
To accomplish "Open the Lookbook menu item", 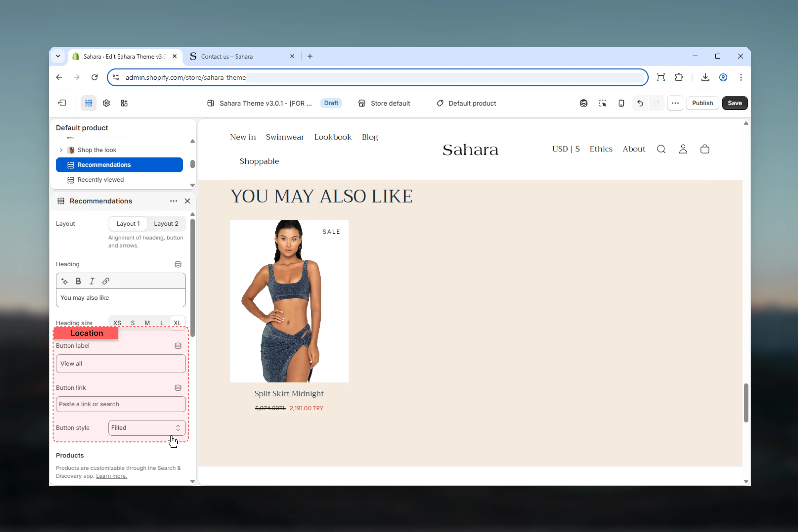I will [x=333, y=137].
